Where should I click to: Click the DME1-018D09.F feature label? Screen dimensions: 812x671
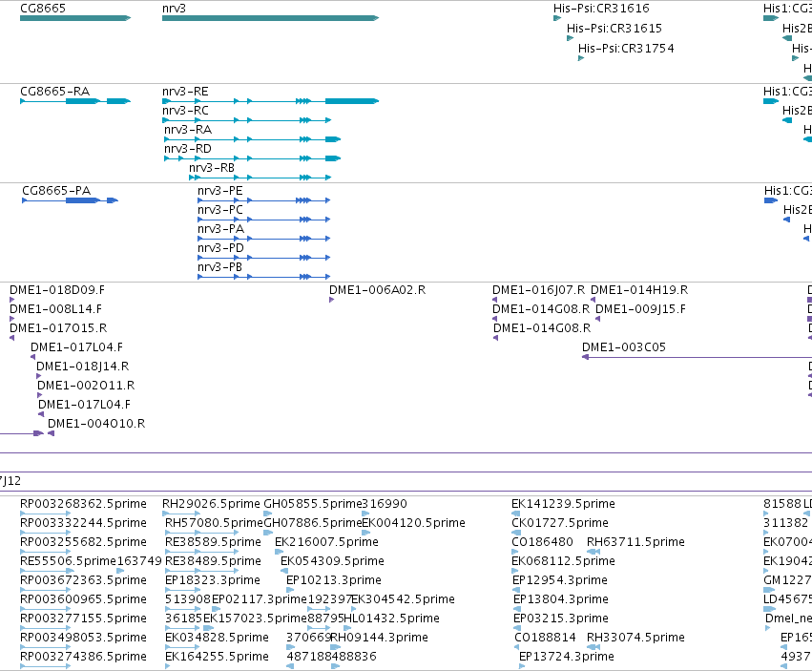[x=57, y=289]
